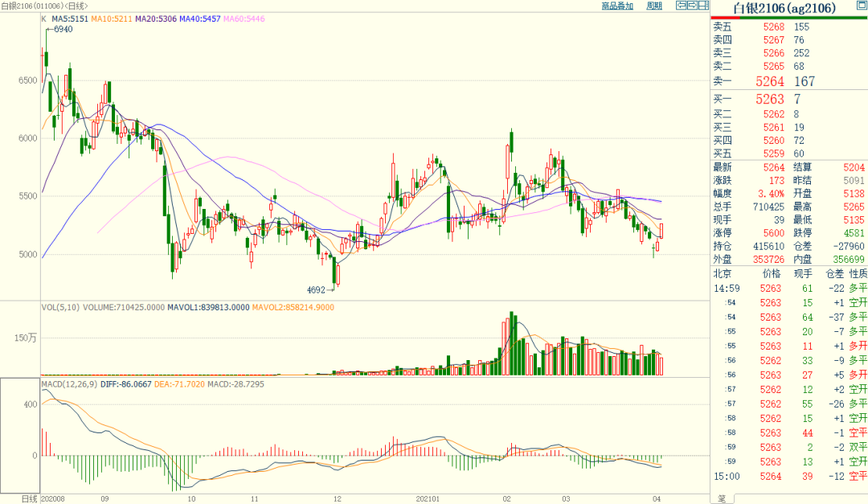The height and width of the screenshot is (504, 868).
Task: Click the 仓差 position change -27960
Action: click(848, 247)
